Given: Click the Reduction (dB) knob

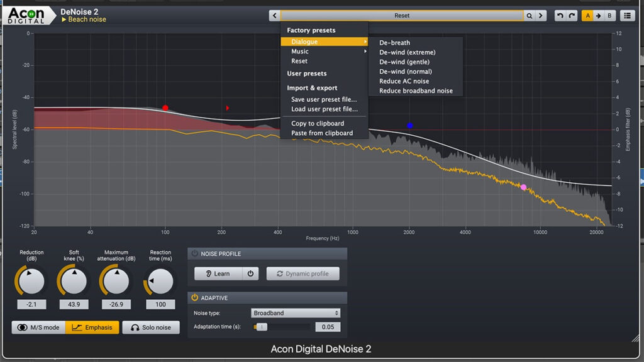Looking at the screenshot, I should coord(31,281).
